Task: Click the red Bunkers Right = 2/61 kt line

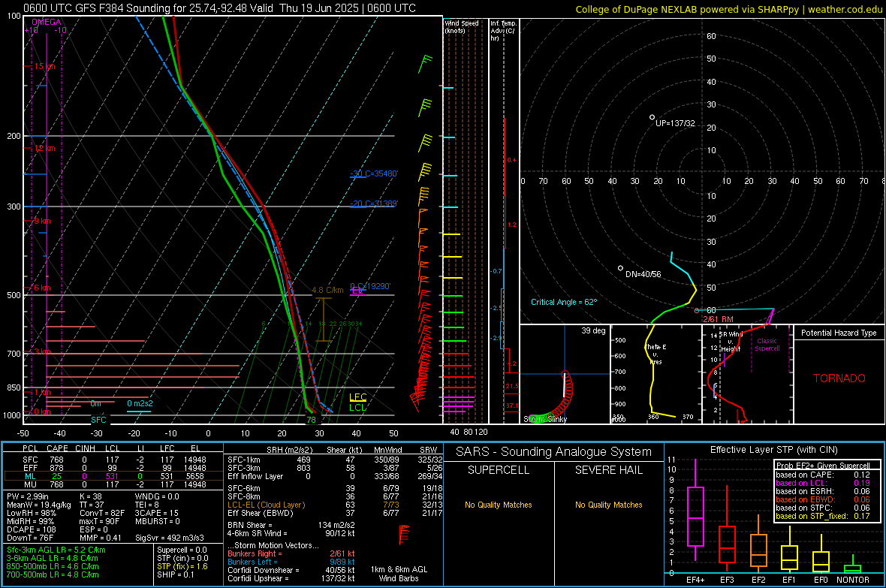Action: tap(291, 553)
